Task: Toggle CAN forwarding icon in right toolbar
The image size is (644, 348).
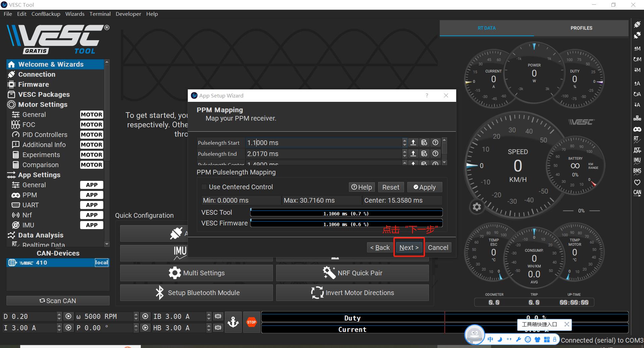Action: click(637, 193)
